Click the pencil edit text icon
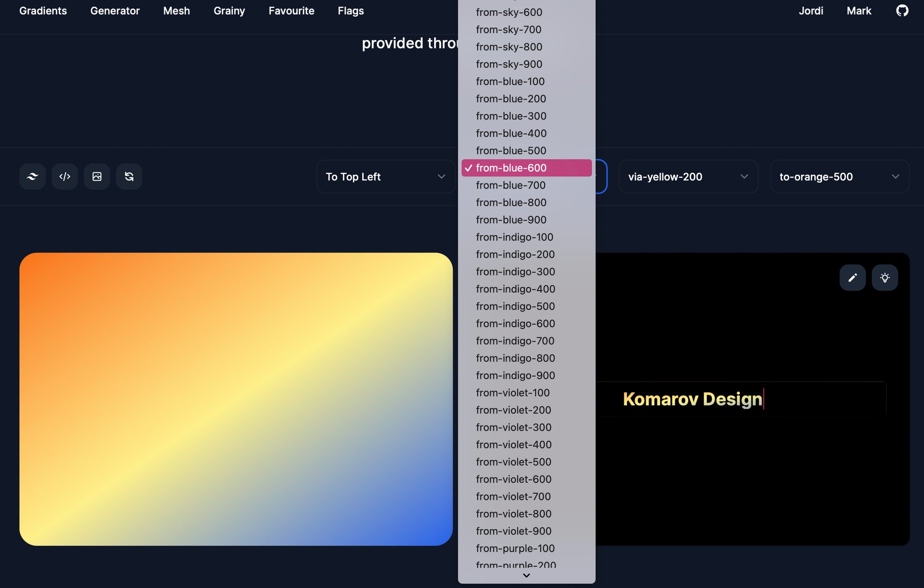Screen dimensions: 924x588 click(x=852, y=278)
